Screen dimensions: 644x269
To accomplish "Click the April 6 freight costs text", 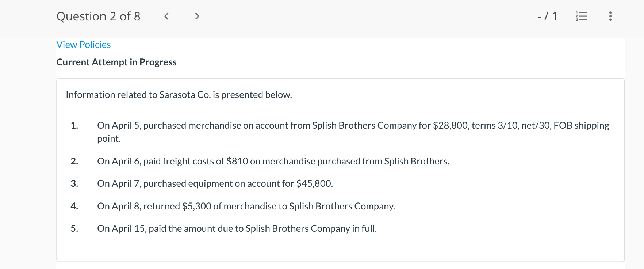I will pos(273,161).
